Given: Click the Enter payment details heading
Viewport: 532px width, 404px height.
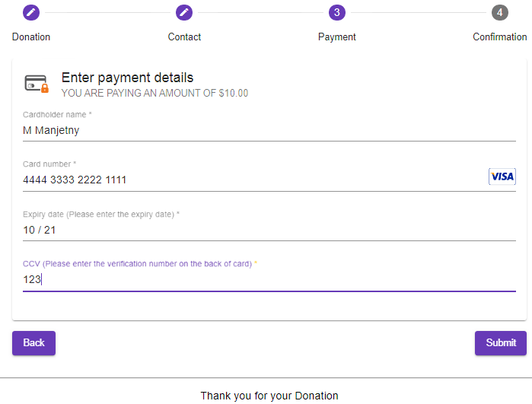Looking at the screenshot, I should (127, 78).
